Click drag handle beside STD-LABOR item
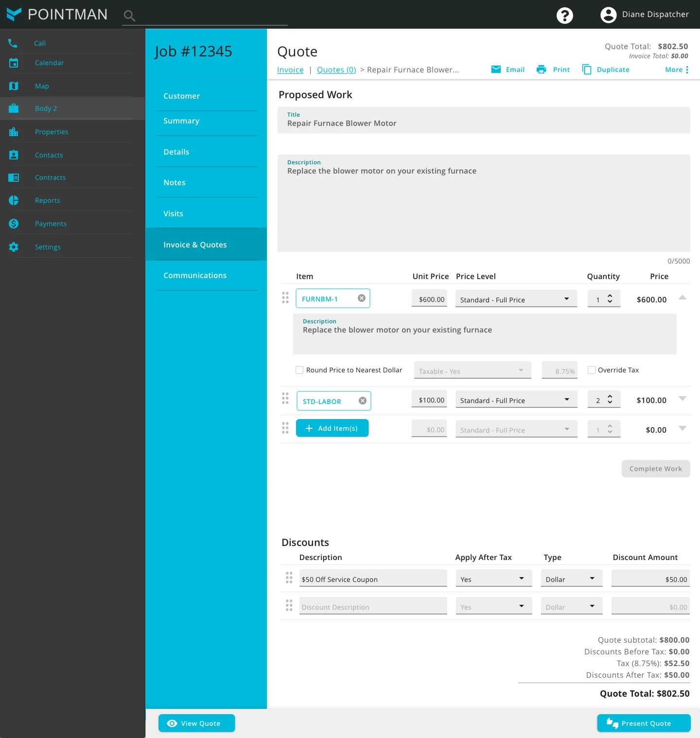Viewport: 700px width, 738px height. click(x=285, y=399)
